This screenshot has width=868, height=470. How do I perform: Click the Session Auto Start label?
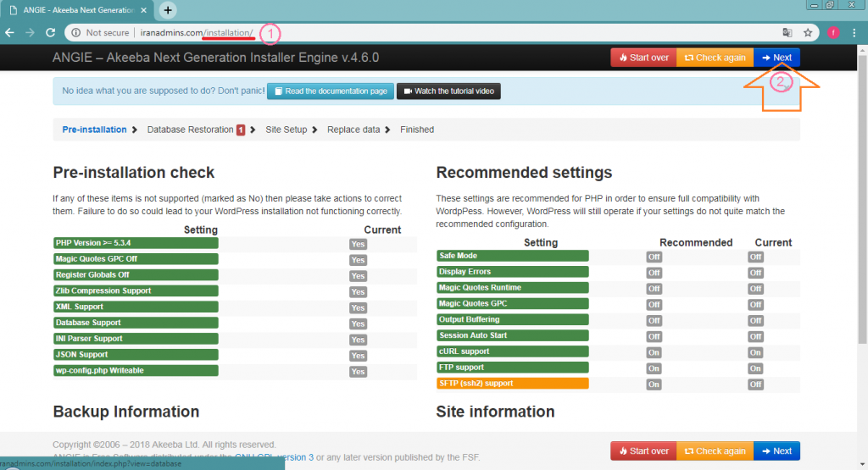pos(512,335)
